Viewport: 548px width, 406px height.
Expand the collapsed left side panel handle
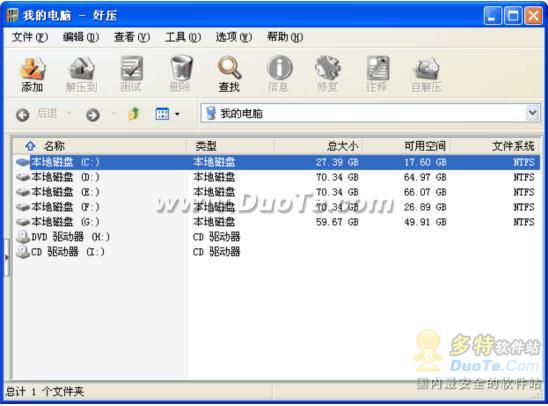click(7, 258)
